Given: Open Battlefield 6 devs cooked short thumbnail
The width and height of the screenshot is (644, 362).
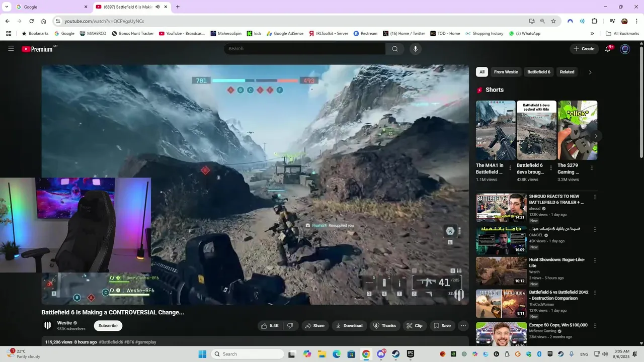Looking at the screenshot, I should point(536,130).
